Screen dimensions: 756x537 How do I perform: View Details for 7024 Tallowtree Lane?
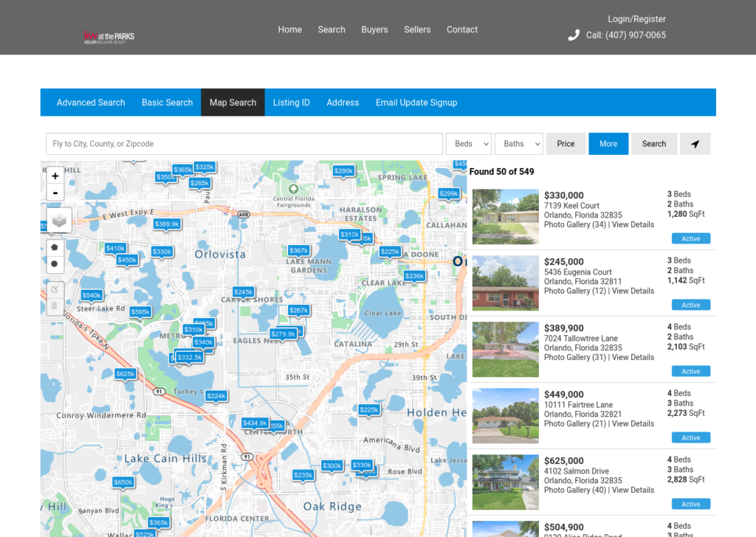633,357
